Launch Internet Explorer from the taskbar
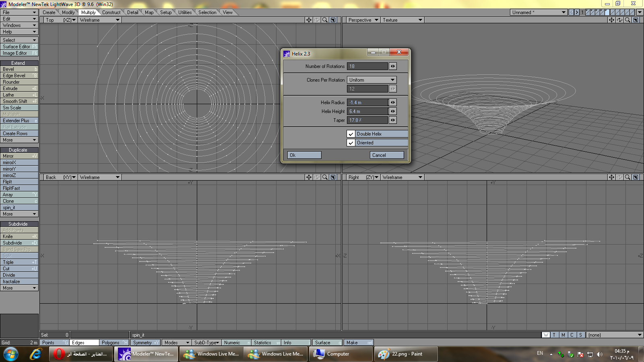 [x=36, y=354]
